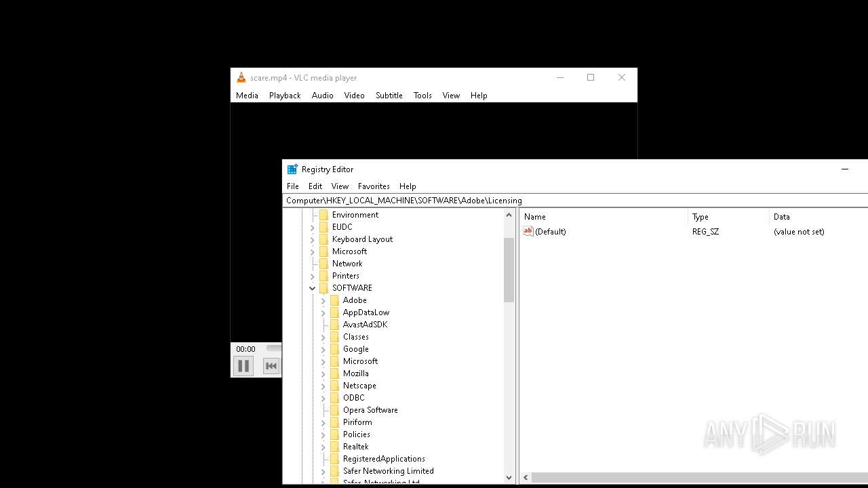The width and height of the screenshot is (868, 488).
Task: Expand the AppDataLow registry key
Action: point(323,312)
